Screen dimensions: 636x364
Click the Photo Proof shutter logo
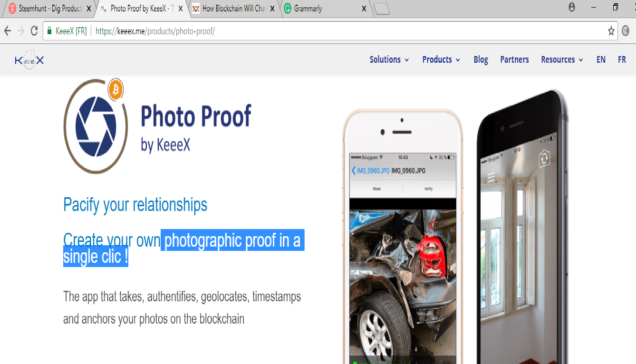(96, 126)
